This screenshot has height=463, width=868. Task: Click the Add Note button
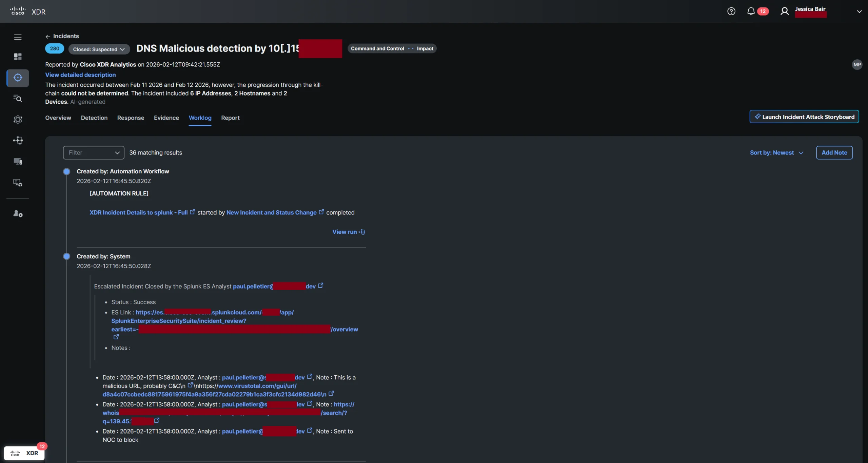tap(834, 153)
